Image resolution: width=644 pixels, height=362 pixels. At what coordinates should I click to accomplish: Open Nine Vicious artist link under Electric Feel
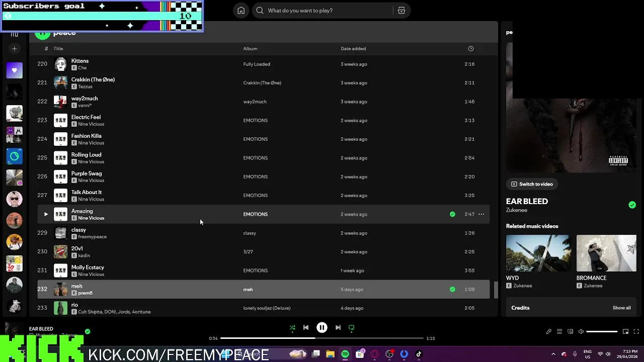point(91,124)
